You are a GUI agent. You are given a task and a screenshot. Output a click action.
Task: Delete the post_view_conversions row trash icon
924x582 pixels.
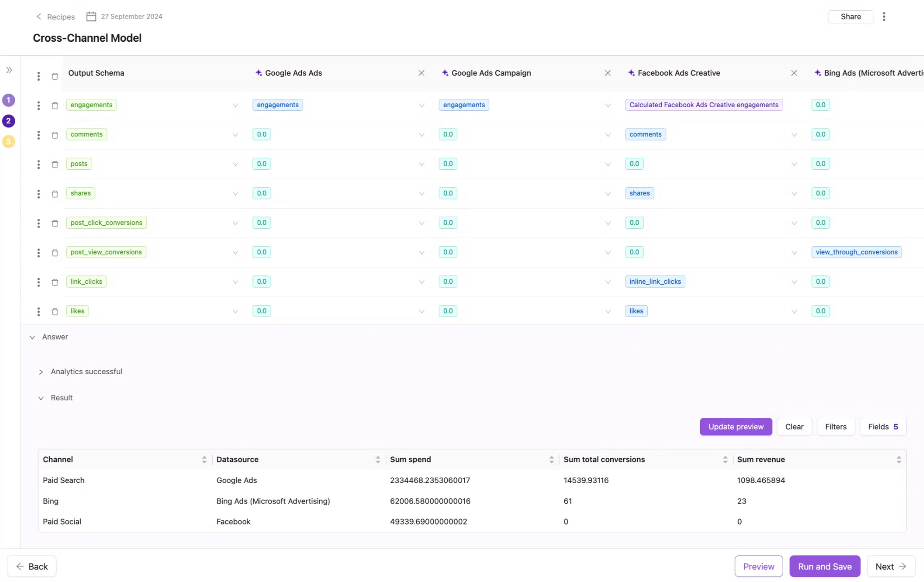pos(55,253)
